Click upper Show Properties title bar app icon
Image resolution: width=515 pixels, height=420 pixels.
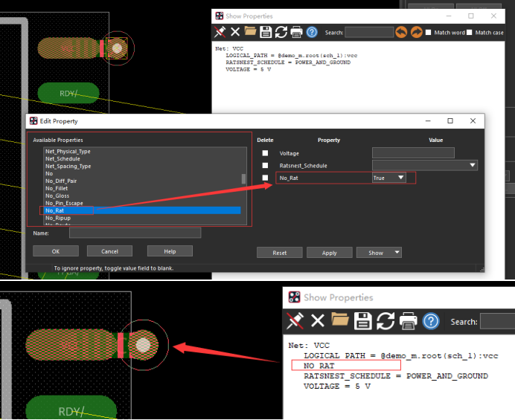(219, 16)
